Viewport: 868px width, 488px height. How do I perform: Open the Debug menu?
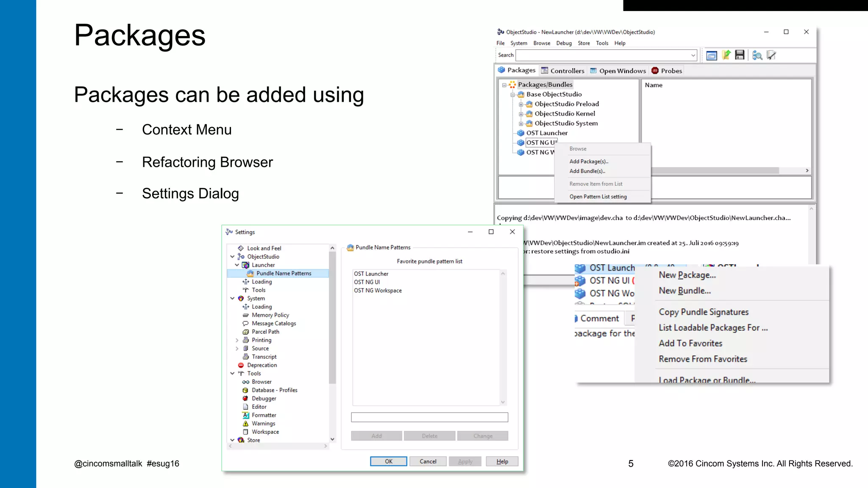(x=564, y=43)
